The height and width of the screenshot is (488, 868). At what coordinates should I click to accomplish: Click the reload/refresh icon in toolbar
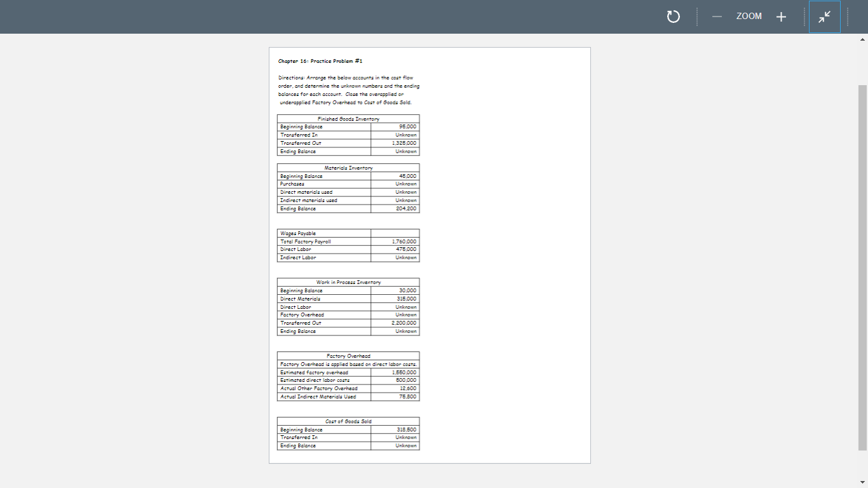coord(674,17)
